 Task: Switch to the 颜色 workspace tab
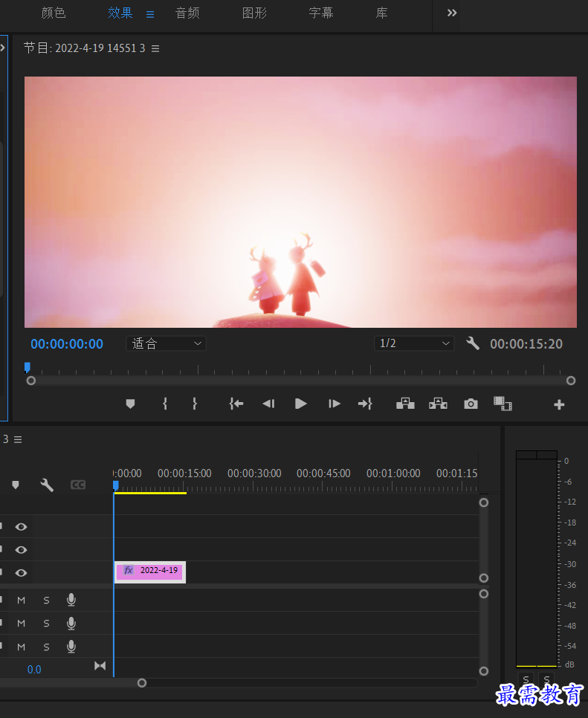(54, 13)
